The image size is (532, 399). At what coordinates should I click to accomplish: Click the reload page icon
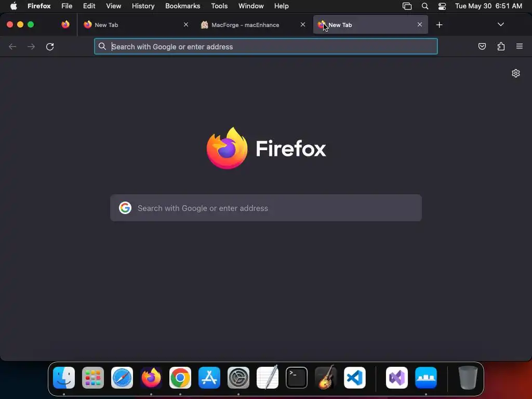50,46
